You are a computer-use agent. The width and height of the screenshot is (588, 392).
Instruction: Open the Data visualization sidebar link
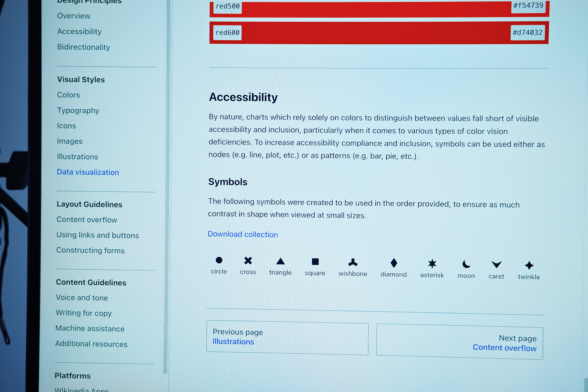tap(88, 172)
